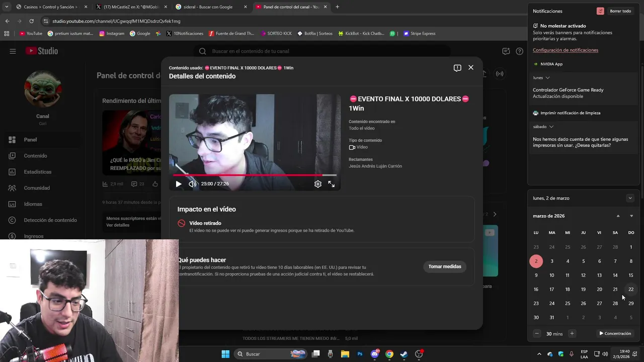Open YouTube Studio hamburger menu
The height and width of the screenshot is (362, 644).
(13, 51)
